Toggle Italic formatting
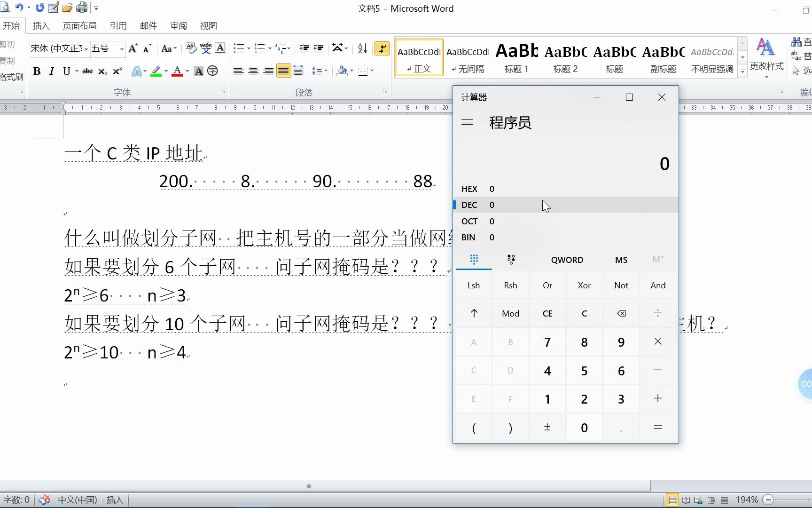The height and width of the screenshot is (508, 812). point(52,71)
